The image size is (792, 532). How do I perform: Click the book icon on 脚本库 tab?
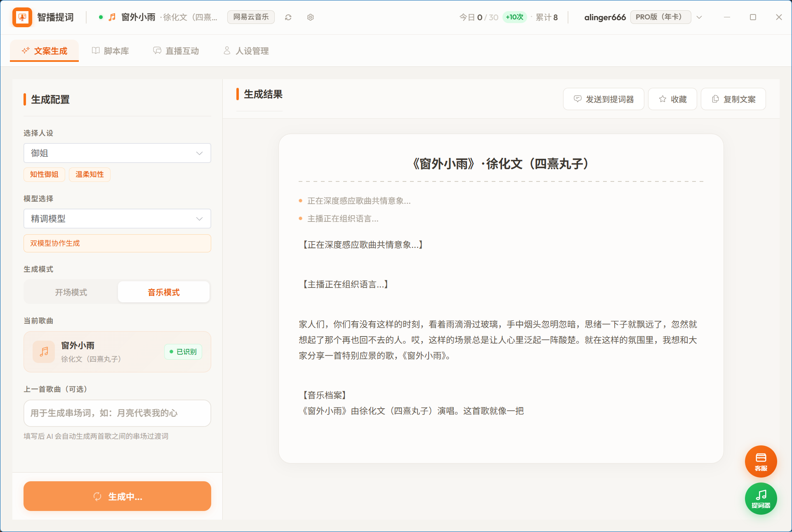coord(96,51)
